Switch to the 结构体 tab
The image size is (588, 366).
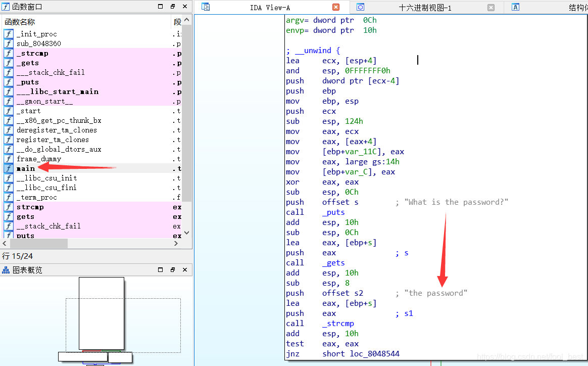[577, 8]
